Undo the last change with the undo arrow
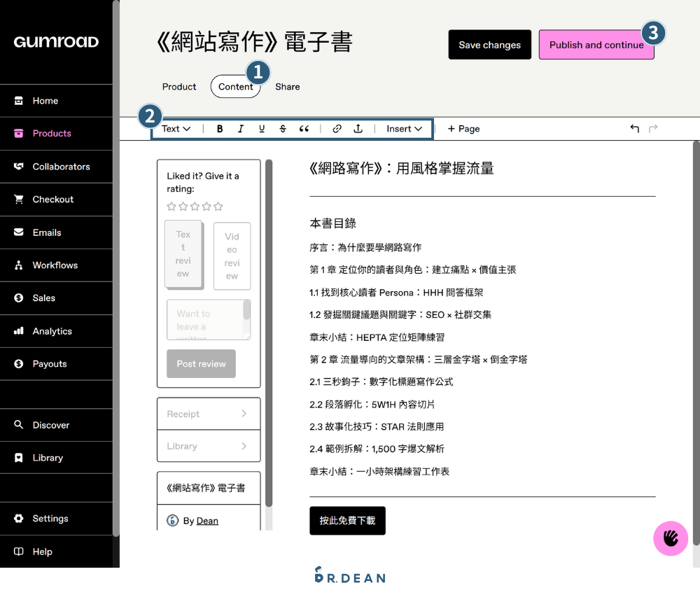Viewport: 700px width, 595px height. [x=635, y=129]
